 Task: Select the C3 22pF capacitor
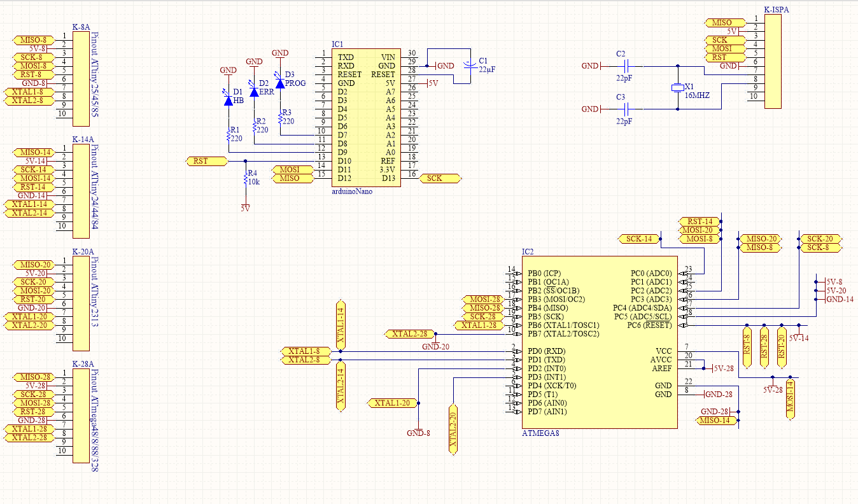626,109
